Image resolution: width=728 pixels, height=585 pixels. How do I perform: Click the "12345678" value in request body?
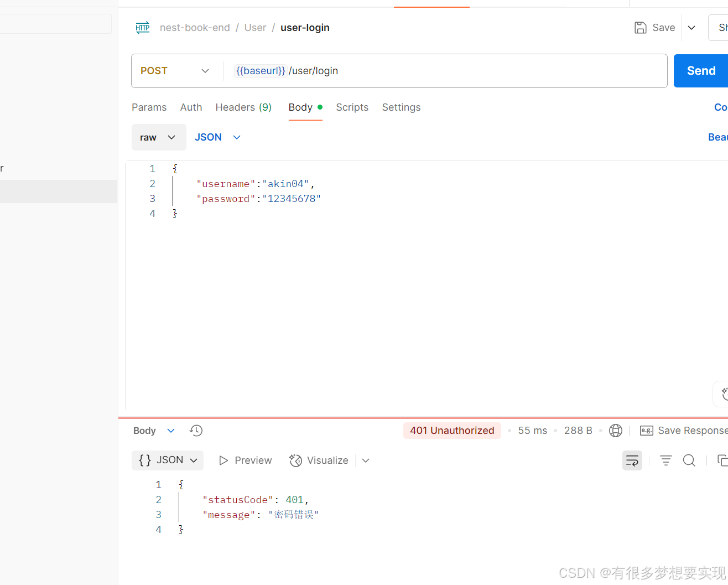[x=292, y=199]
